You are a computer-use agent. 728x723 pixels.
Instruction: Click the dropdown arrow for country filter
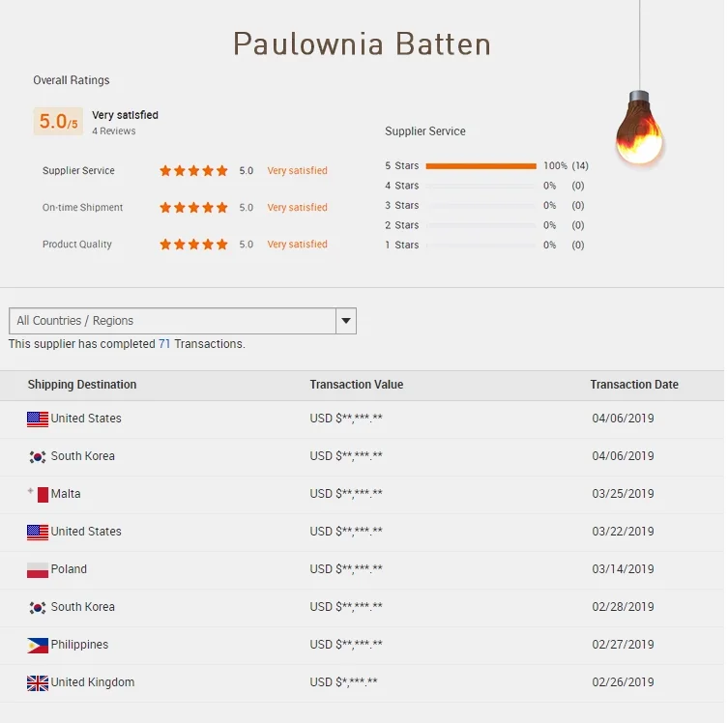click(x=345, y=321)
